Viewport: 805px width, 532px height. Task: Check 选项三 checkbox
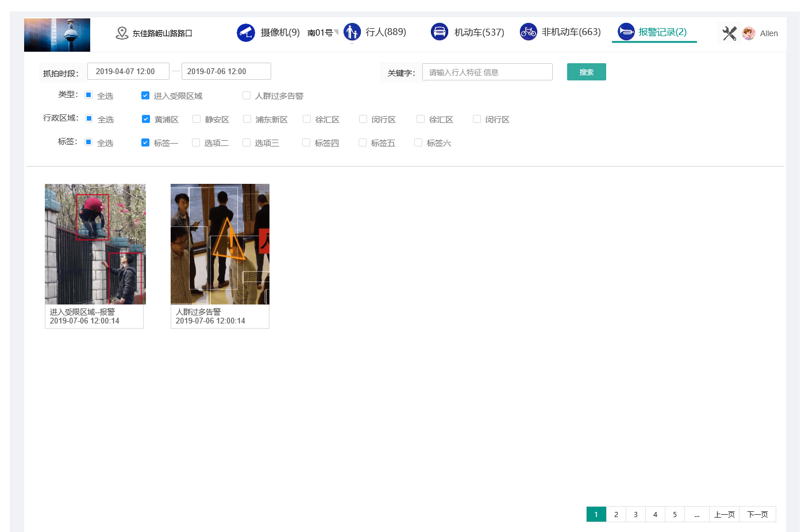click(x=246, y=142)
